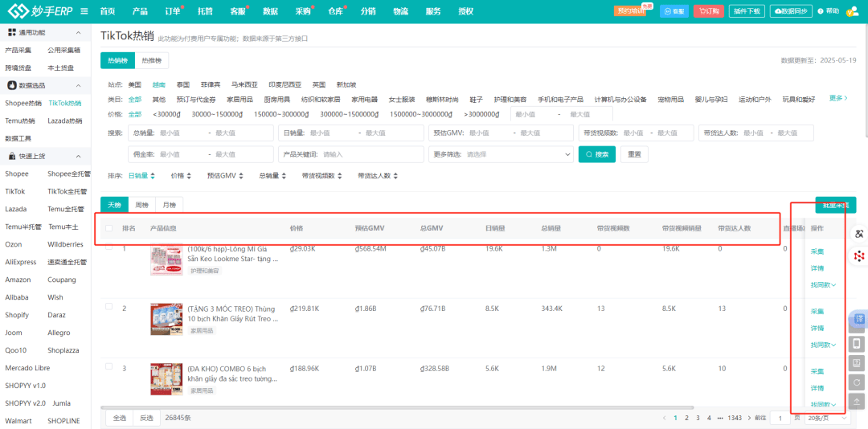Check the checkbox for rank 1 product
Viewport: 868px width, 429px height.
click(x=108, y=247)
